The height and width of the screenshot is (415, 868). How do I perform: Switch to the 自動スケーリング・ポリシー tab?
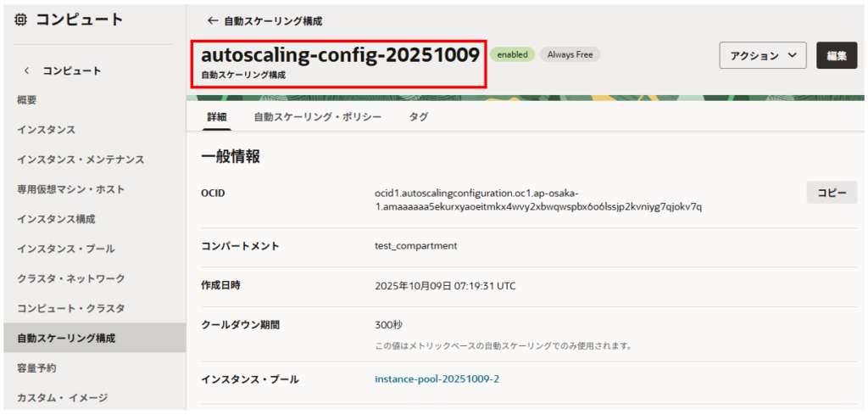(317, 117)
